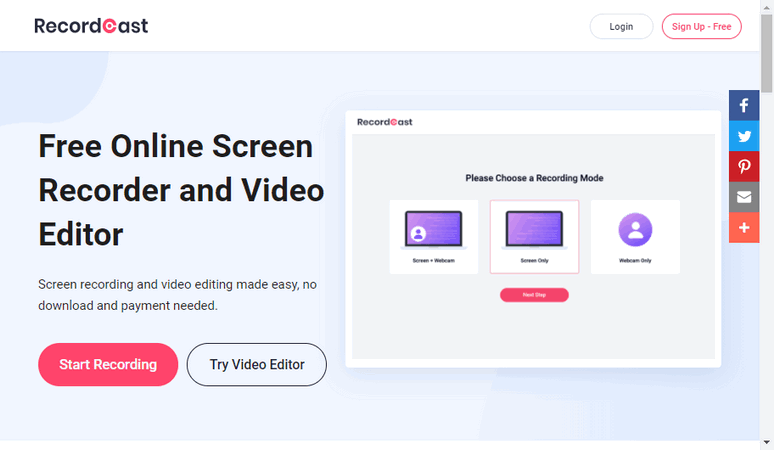
Task: Share page via email icon
Action: click(744, 197)
